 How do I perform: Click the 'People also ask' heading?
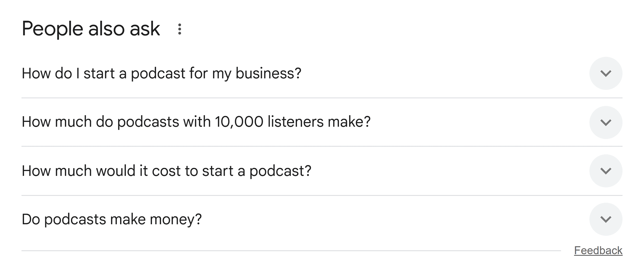point(91,29)
